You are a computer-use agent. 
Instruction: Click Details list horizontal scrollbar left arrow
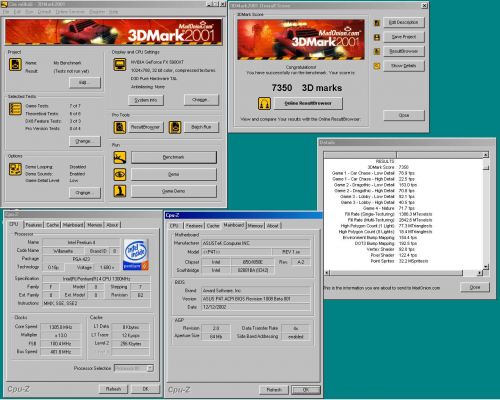(x=327, y=273)
